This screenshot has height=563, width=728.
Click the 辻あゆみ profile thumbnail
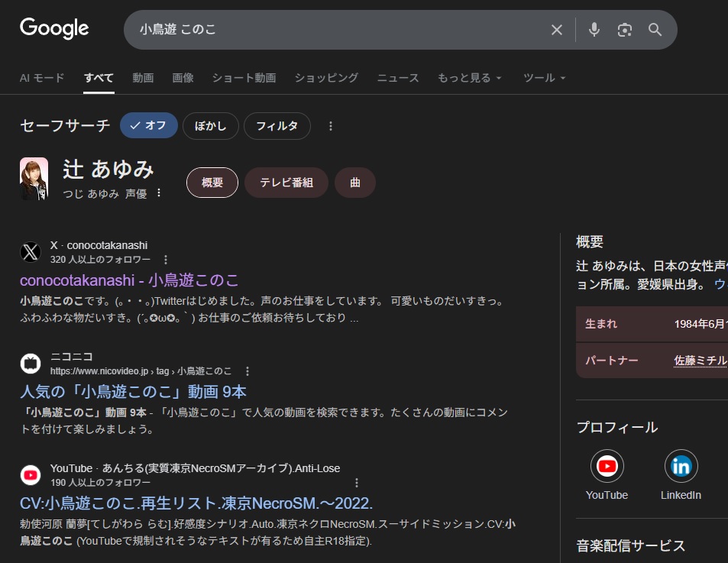[x=34, y=180]
